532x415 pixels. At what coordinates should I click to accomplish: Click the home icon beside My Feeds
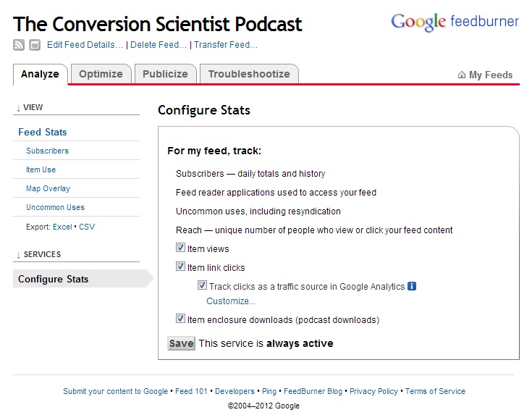(x=462, y=75)
